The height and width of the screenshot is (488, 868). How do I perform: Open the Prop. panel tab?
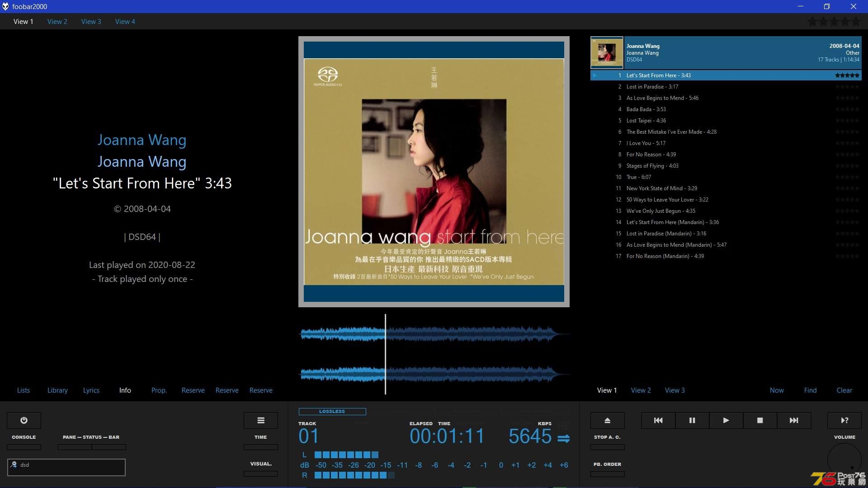pyautogui.click(x=159, y=390)
